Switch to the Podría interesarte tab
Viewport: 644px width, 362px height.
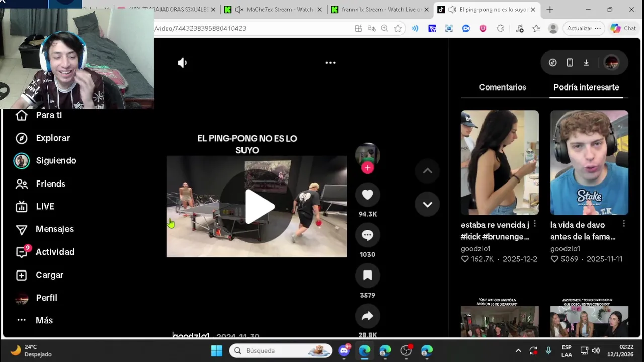586,87
